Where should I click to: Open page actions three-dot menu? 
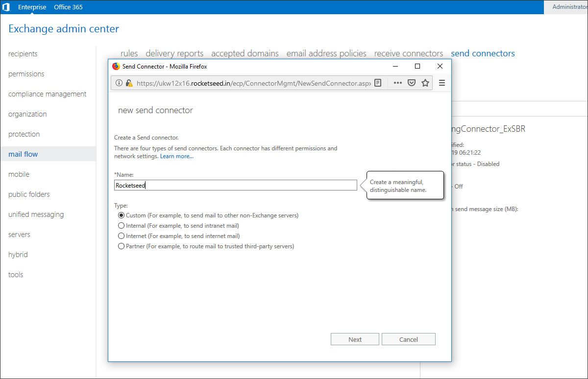tap(397, 83)
